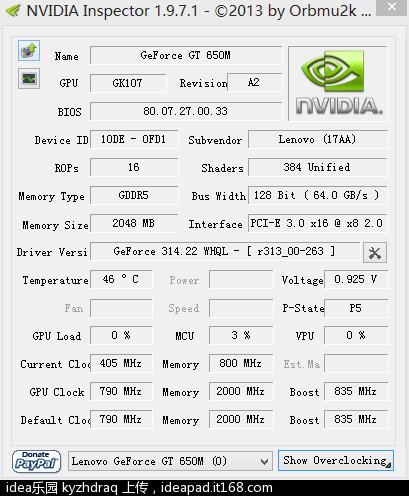
Task: Click the empty Power field
Action: [x=241, y=279]
